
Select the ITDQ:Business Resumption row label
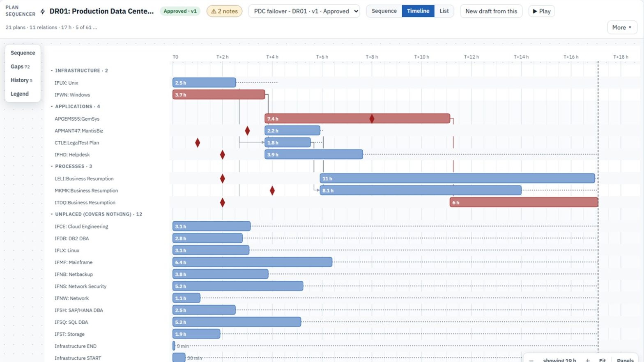pyautogui.click(x=85, y=202)
